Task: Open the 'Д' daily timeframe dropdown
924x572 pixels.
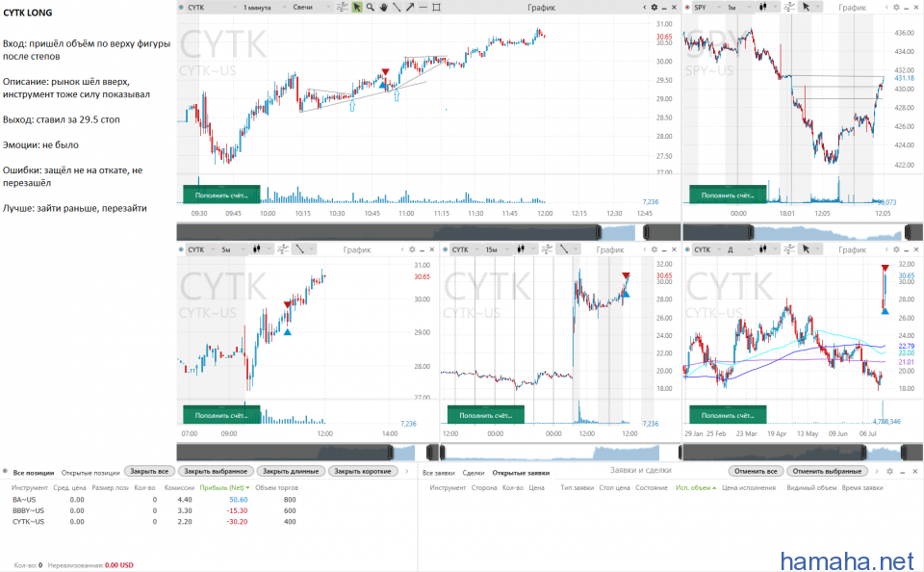Action: pyautogui.click(x=739, y=249)
